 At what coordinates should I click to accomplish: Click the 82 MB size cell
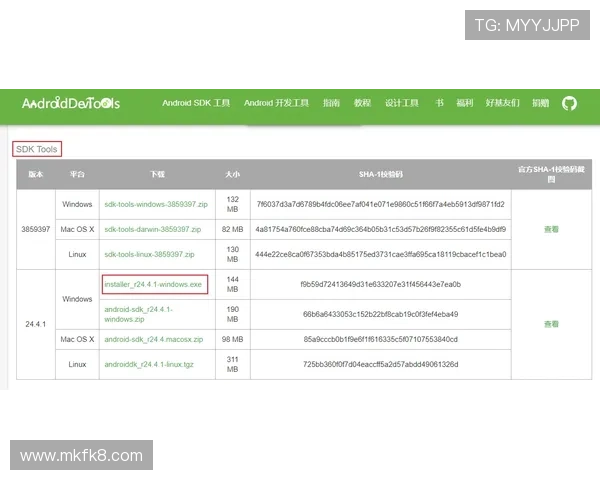(233, 229)
